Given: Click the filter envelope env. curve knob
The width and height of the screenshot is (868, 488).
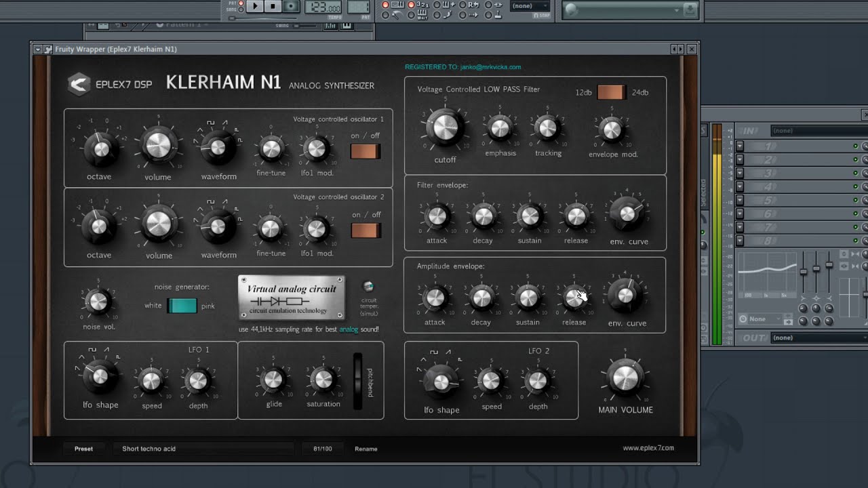Looking at the screenshot, I should (x=627, y=213).
